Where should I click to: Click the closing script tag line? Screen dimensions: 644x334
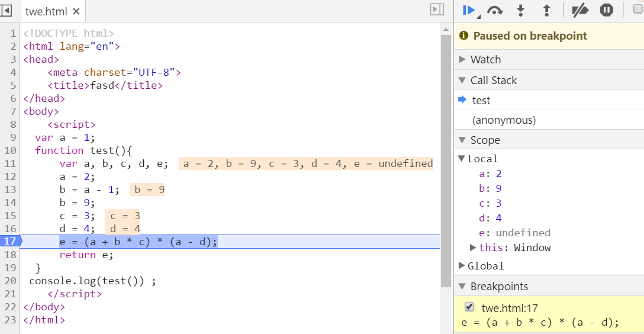pos(75,294)
